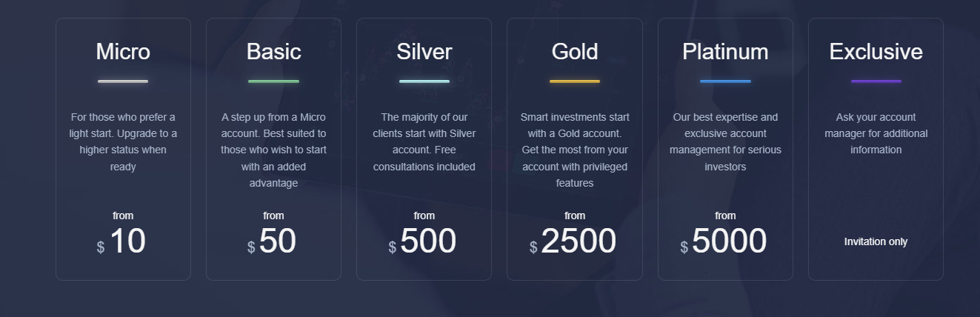The width and height of the screenshot is (980, 317).
Task: Choose the $5000 Platinum price
Action: point(724,242)
